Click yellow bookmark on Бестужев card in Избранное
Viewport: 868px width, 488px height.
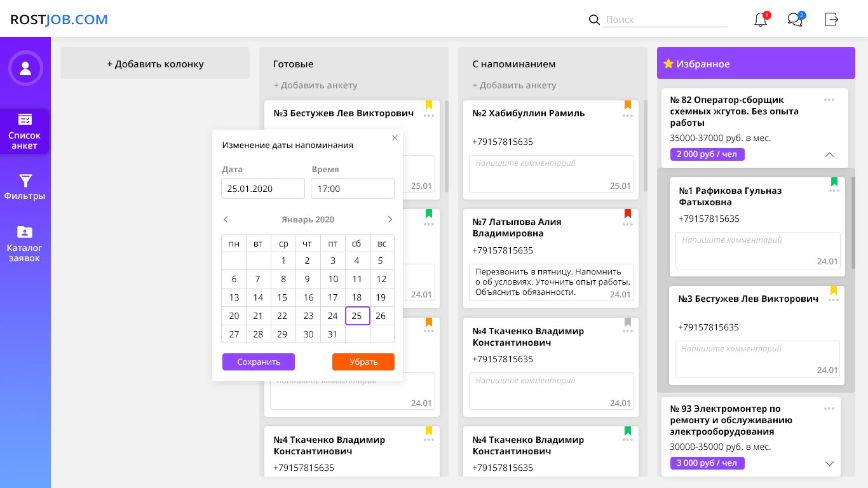(x=834, y=290)
